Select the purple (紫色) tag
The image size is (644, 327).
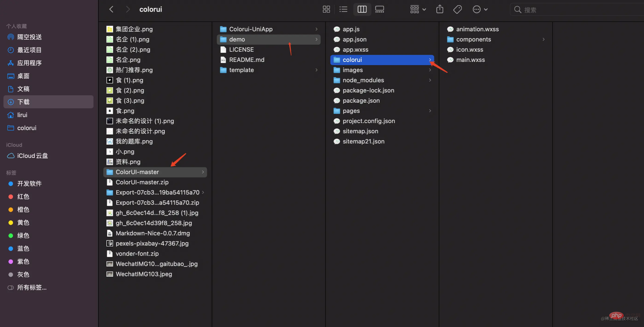tap(48, 262)
